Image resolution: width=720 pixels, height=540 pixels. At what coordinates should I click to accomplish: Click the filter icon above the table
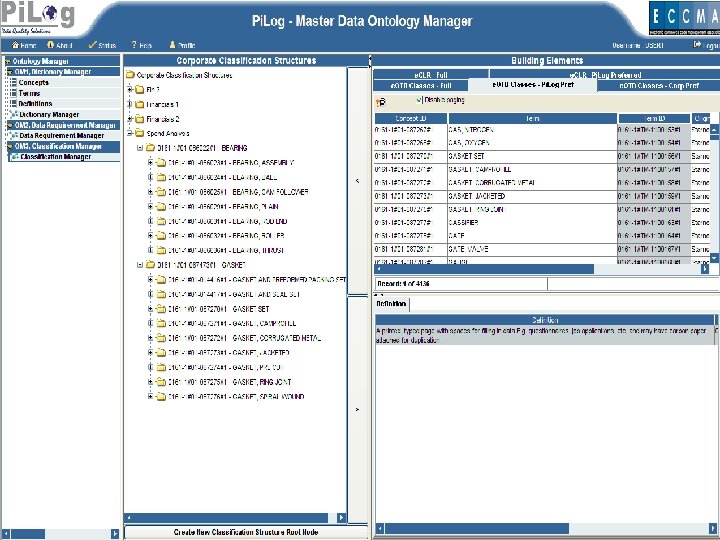[381, 102]
